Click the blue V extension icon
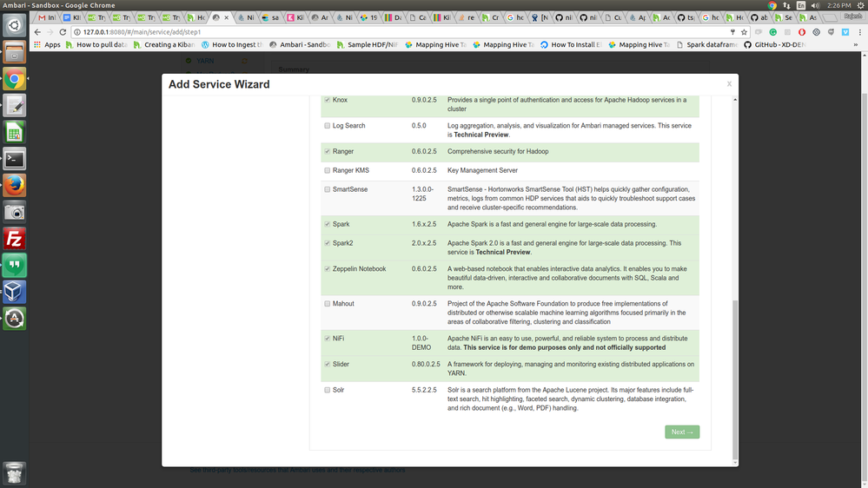 coord(845,32)
